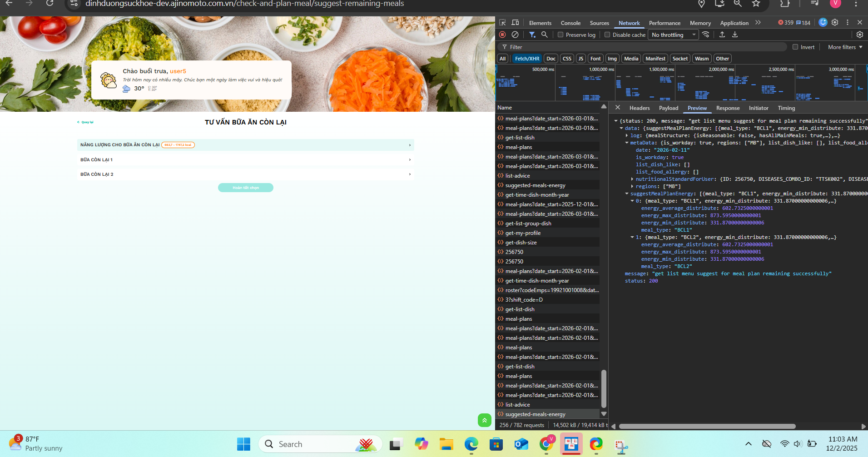Toggle the Fetch/XHR type filter
Viewport: 868px width, 457px height.
point(527,59)
